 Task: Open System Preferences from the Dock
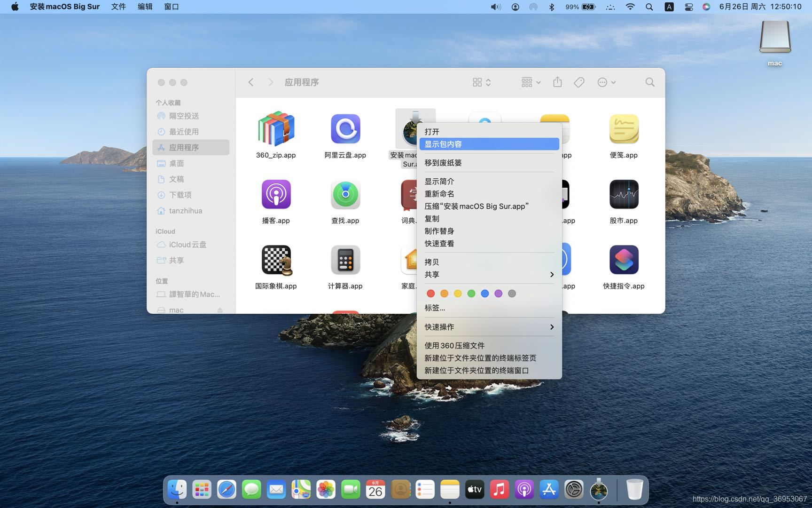pos(574,490)
